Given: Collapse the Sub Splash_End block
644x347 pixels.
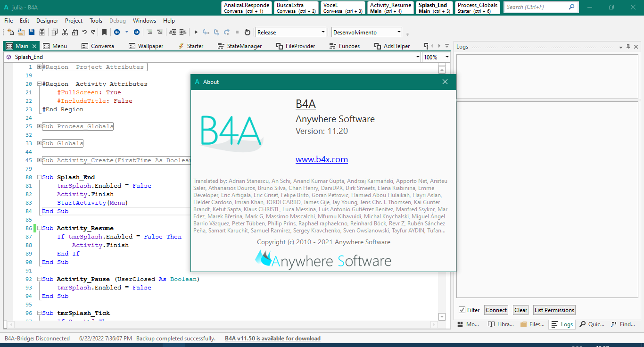Looking at the screenshot, I should [39, 177].
